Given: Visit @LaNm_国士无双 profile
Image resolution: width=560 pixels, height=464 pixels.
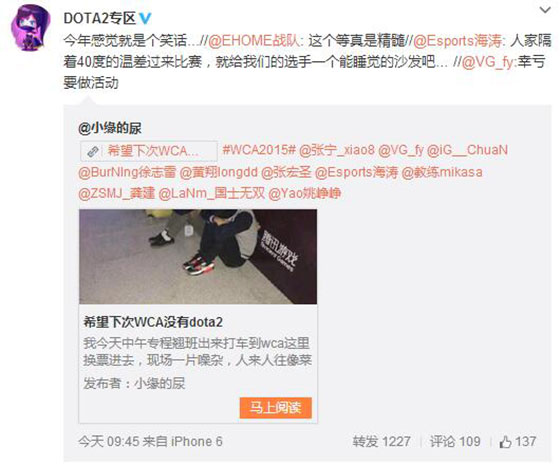Looking at the screenshot, I should tap(211, 194).
